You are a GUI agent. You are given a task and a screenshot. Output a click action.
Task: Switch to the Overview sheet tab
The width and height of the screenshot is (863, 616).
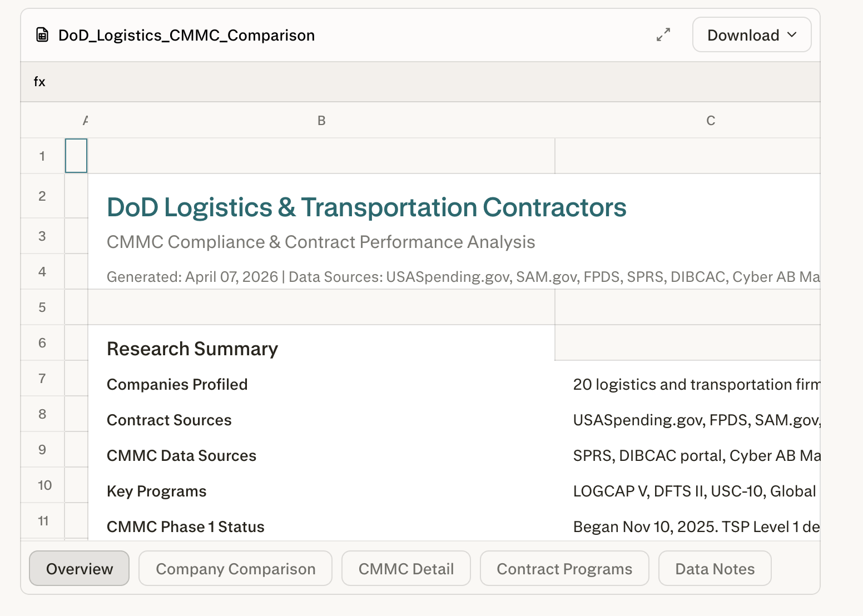pyautogui.click(x=79, y=569)
